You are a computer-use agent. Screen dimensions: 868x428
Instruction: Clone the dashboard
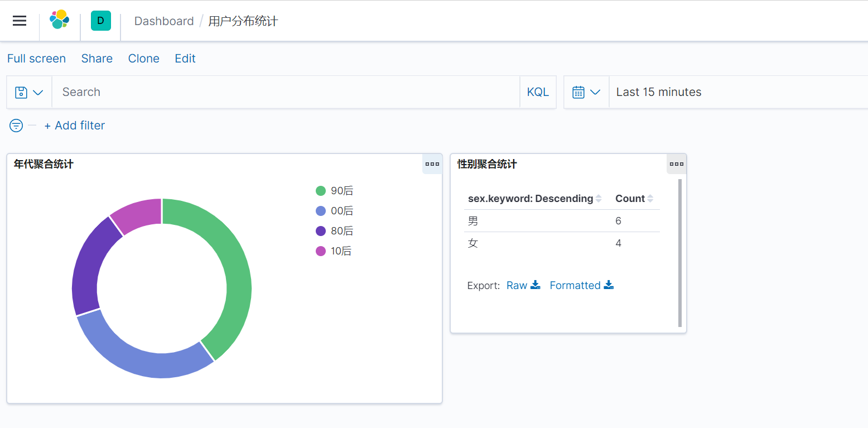pos(144,59)
